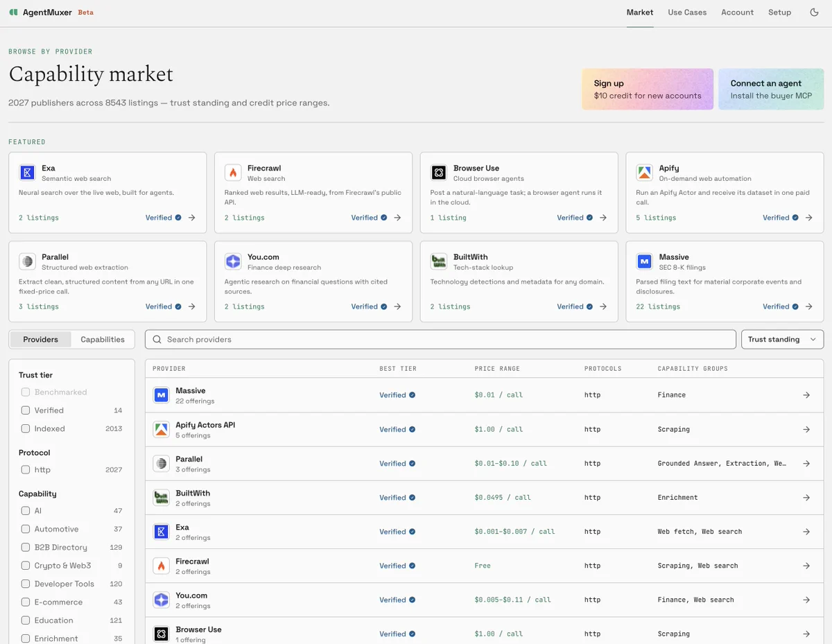Click the BuiltWith featured card logo
832x644 pixels.
(439, 261)
